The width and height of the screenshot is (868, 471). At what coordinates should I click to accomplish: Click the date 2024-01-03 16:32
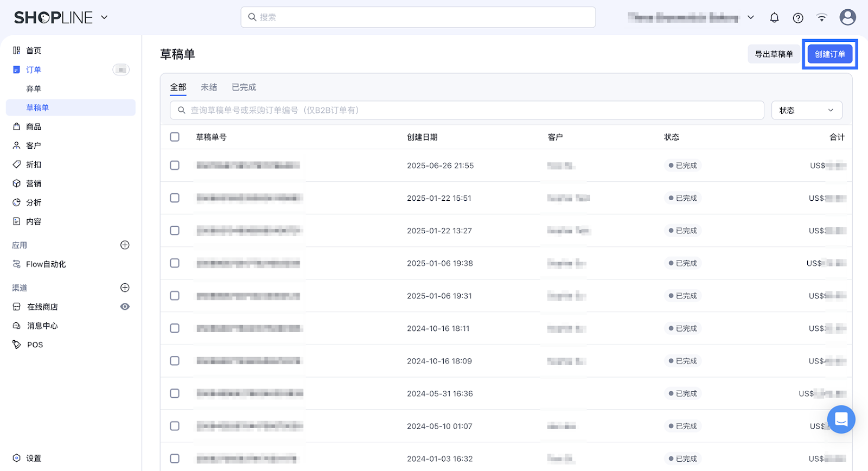point(440,459)
